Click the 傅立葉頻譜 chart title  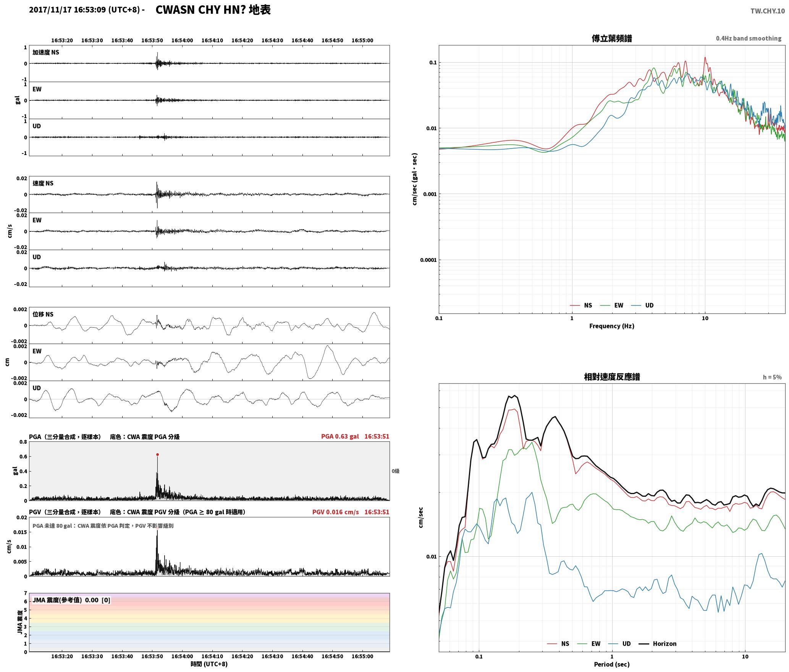pos(612,38)
